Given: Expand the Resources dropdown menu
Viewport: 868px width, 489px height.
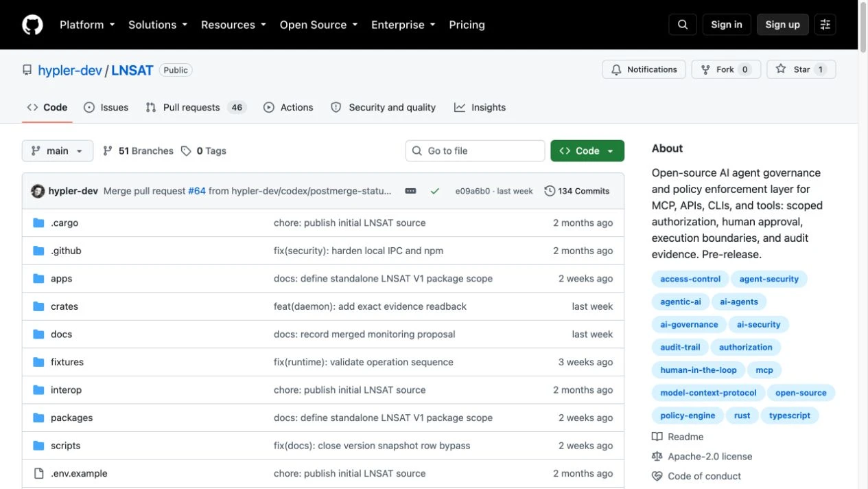Looking at the screenshot, I should pos(233,25).
